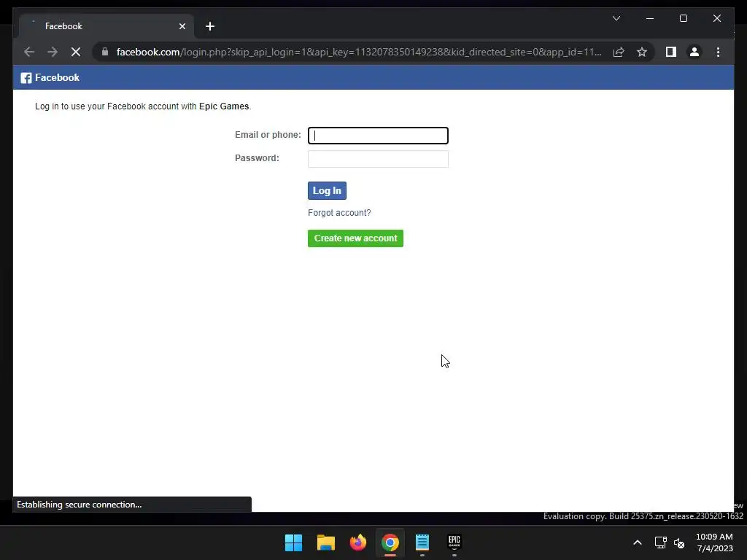The width and height of the screenshot is (747, 560).
Task: Click the Facebook header title text
Action: (x=57, y=77)
